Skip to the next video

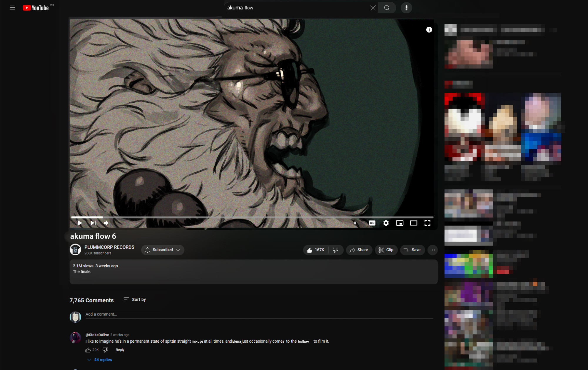point(93,223)
